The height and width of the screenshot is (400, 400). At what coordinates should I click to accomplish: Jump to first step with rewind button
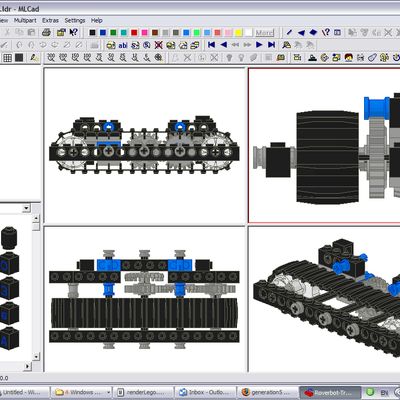tap(211, 45)
